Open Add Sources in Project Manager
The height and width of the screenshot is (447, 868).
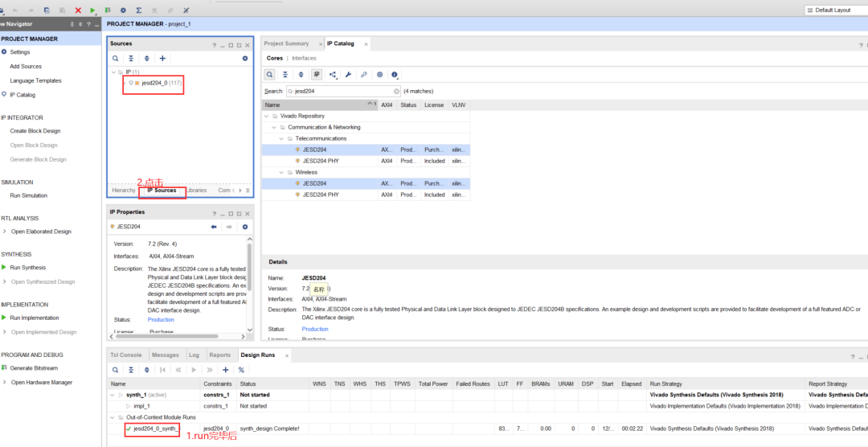coord(26,66)
